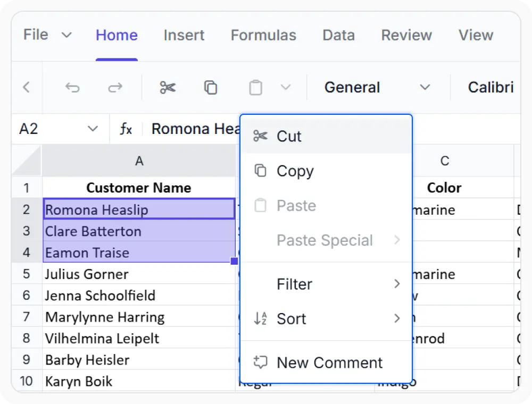The width and height of the screenshot is (532, 404).
Task: Click the Sort A-Z icon in menu
Action: pos(260,318)
